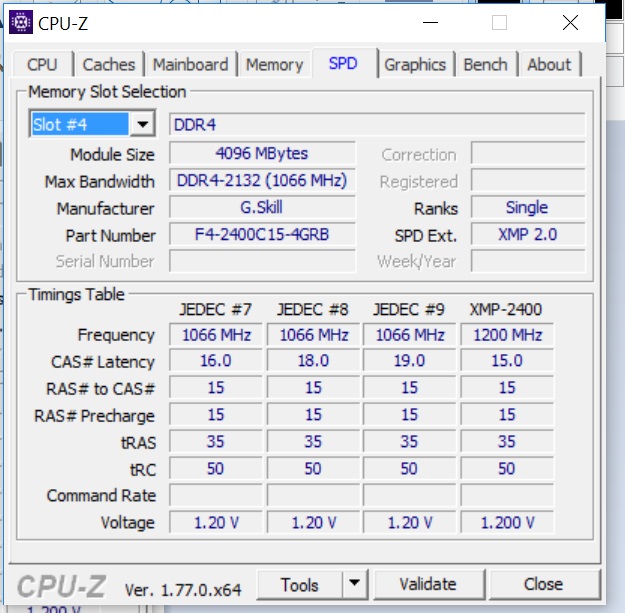This screenshot has width=625, height=613.
Task: Click the XMP-2400 tRC value 50
Action: click(507, 469)
